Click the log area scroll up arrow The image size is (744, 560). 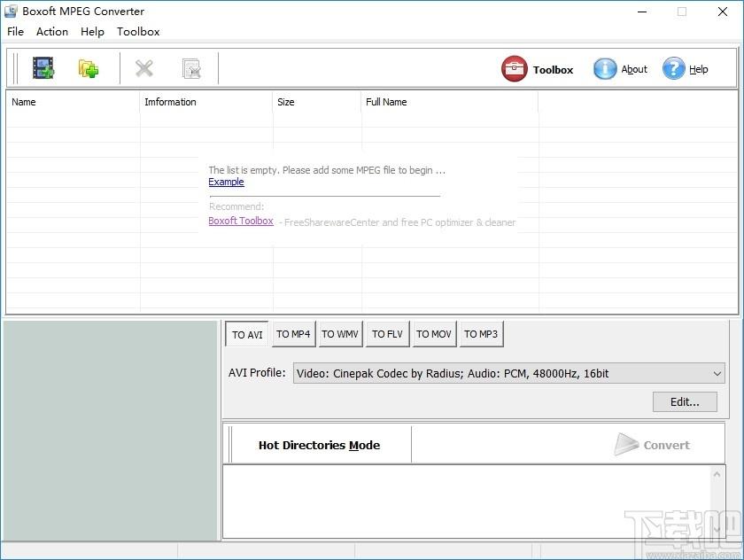717,474
